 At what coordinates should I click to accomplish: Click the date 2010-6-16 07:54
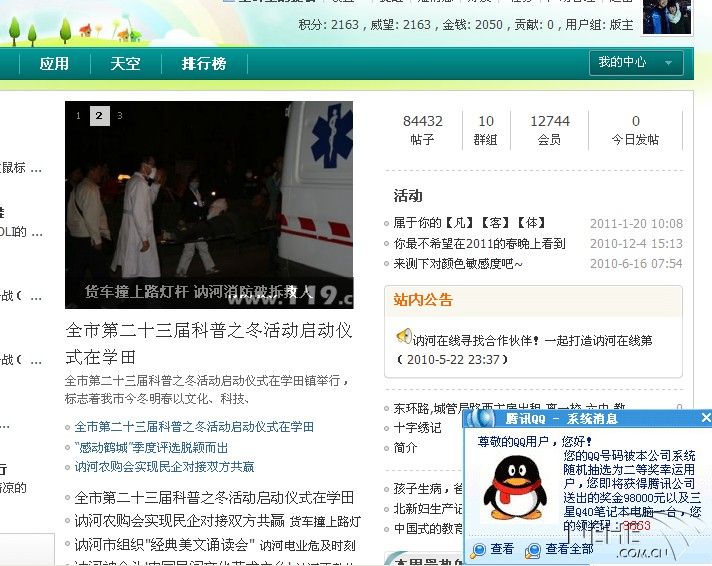click(636, 263)
